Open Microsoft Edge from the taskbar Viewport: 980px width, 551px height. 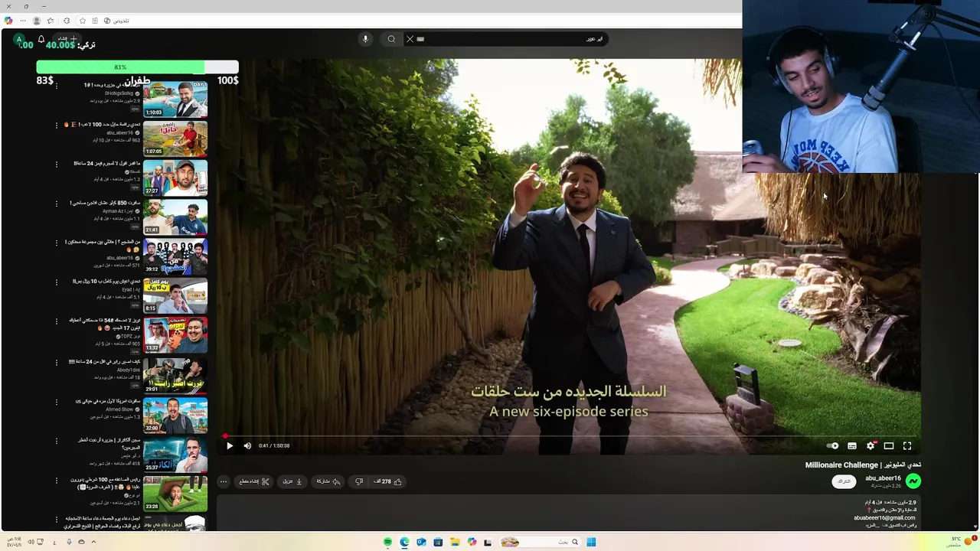click(404, 542)
